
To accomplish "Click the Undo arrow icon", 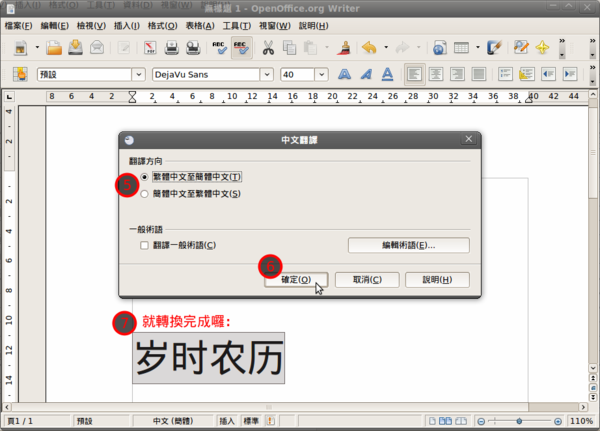I will [369, 48].
